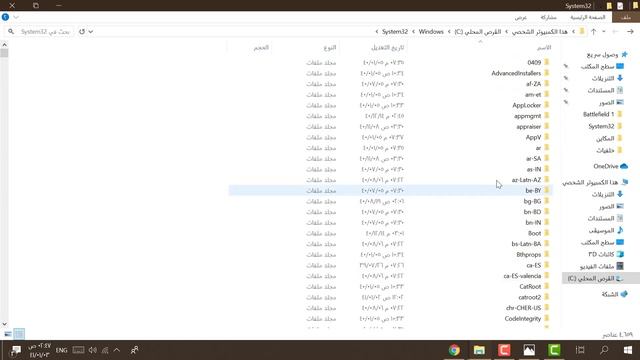
Task: Select Battlefield 1 in the navigation pane
Action: (602, 114)
